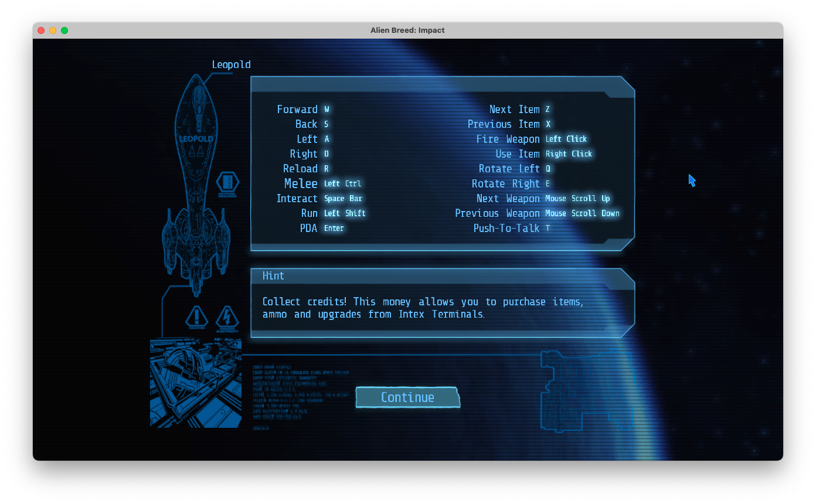Select the Push-To-Talk binding
The height and width of the screenshot is (504, 816).
click(x=511, y=228)
